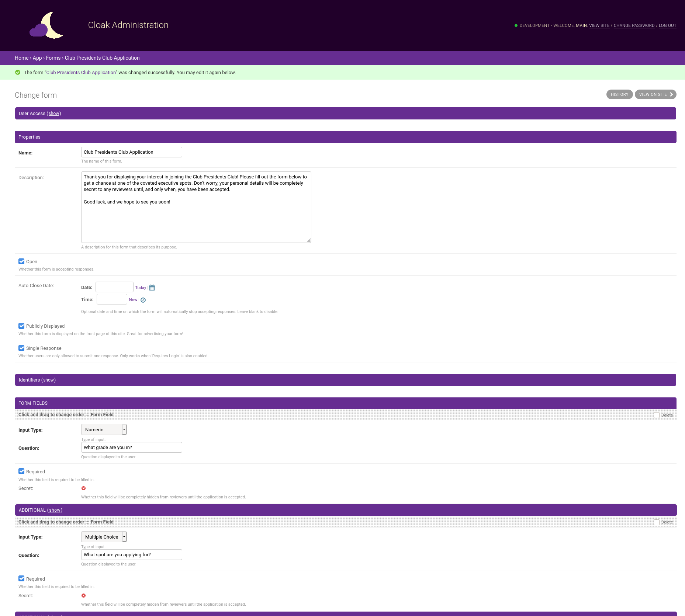Viewport: 685px width, 616px height.
Task: Click the green success checkmark icon
Action: tap(18, 72)
